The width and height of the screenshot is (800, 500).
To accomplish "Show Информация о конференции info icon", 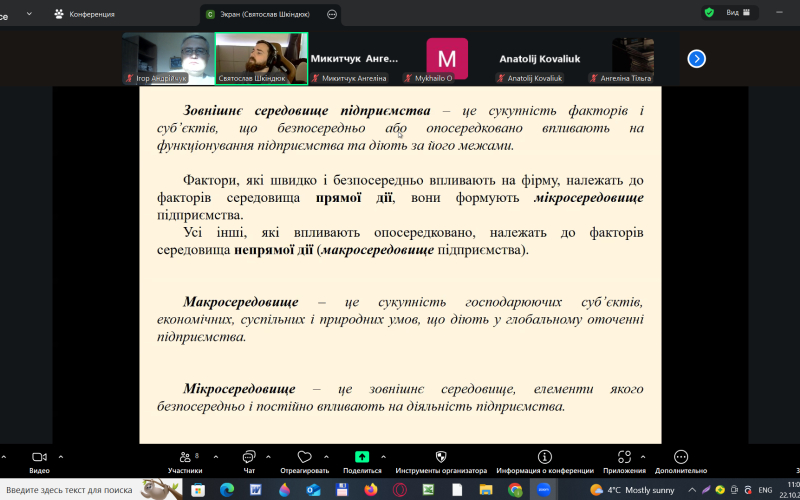I will coord(544,456).
